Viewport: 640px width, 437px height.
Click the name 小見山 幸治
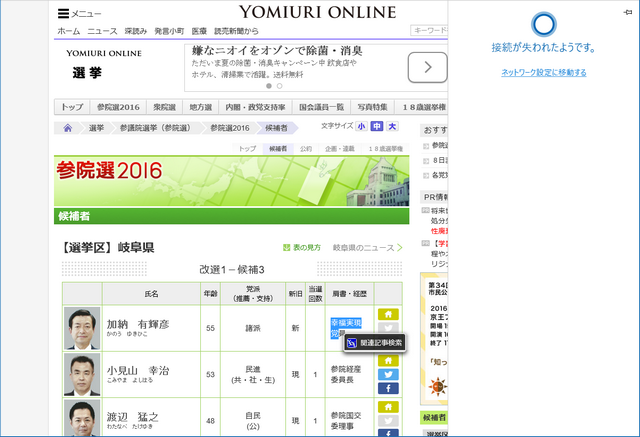(138, 371)
